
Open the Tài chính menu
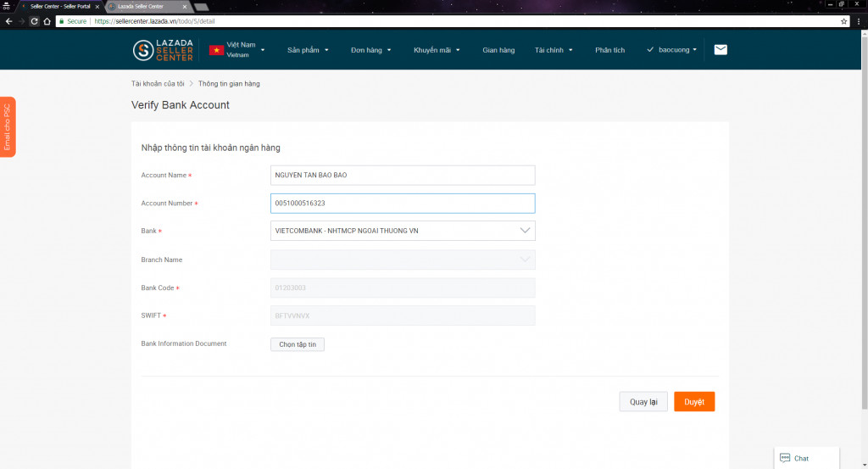554,50
